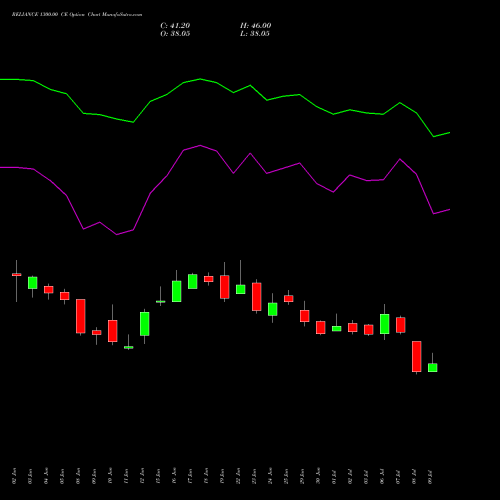
Task: Select the 30 Jun date label
Action: click(x=318, y=476)
